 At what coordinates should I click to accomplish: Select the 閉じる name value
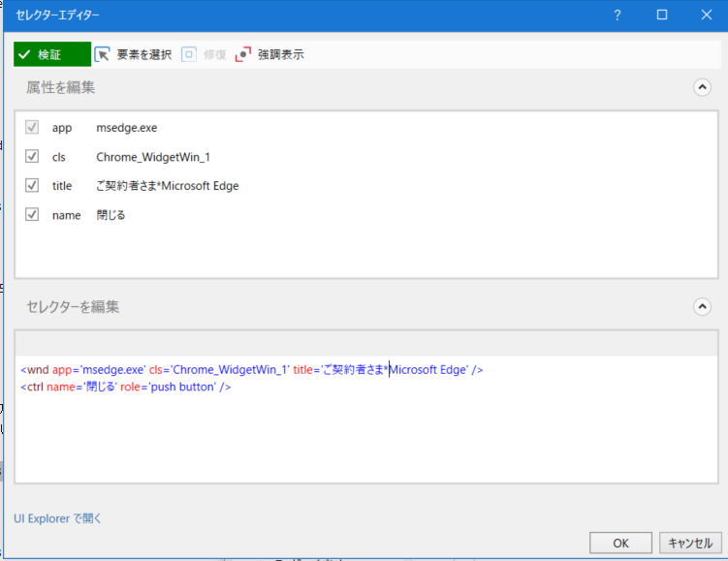click(x=111, y=215)
